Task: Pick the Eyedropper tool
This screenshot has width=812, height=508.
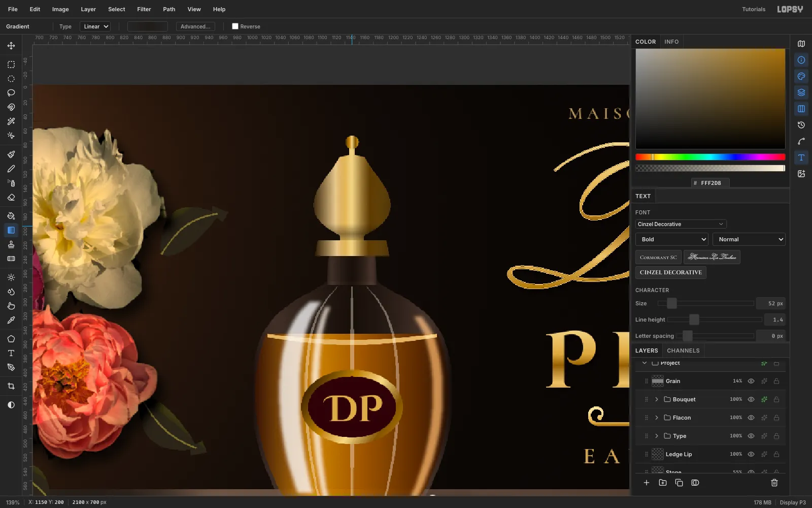Action: 11,320
